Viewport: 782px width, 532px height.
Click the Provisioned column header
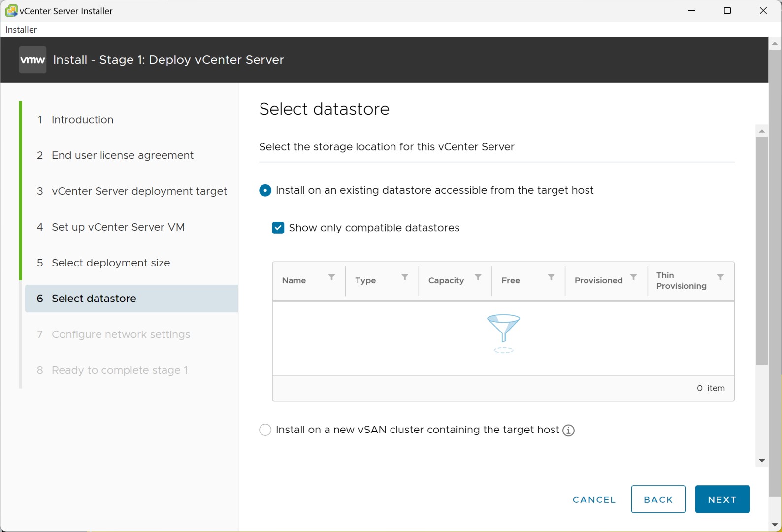[598, 280]
